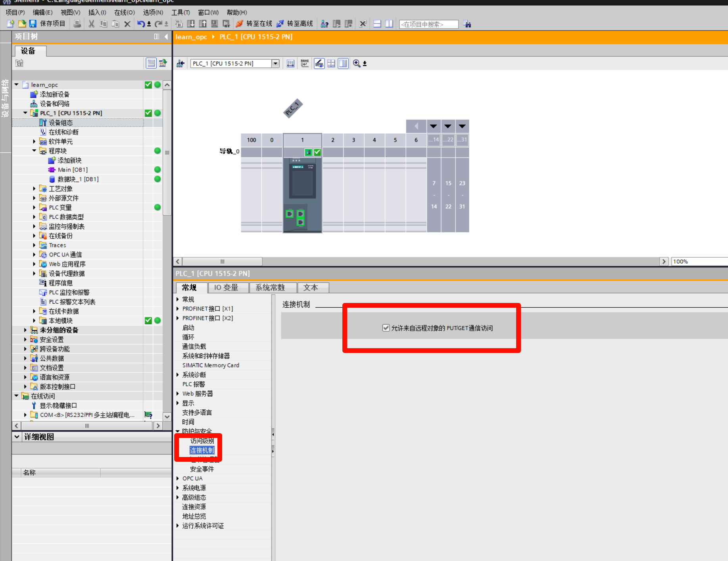Click the redo arrow icon
The width and height of the screenshot is (728, 561).
tap(158, 24)
